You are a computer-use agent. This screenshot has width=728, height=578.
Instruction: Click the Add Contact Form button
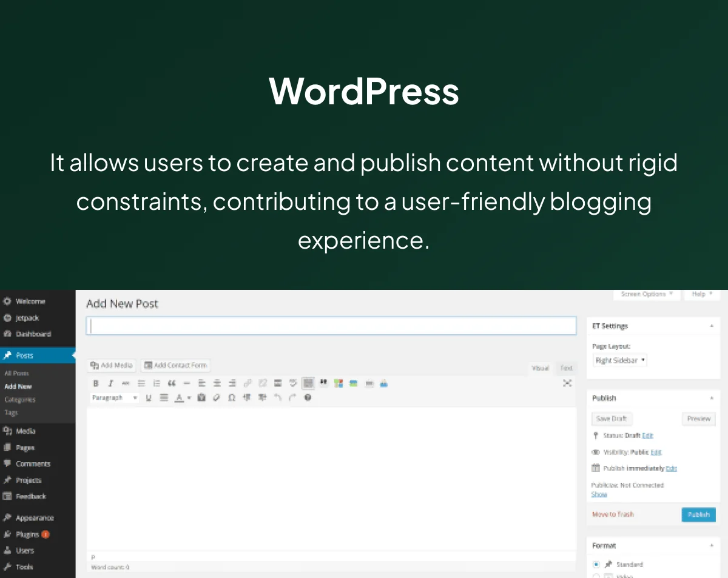[175, 365]
